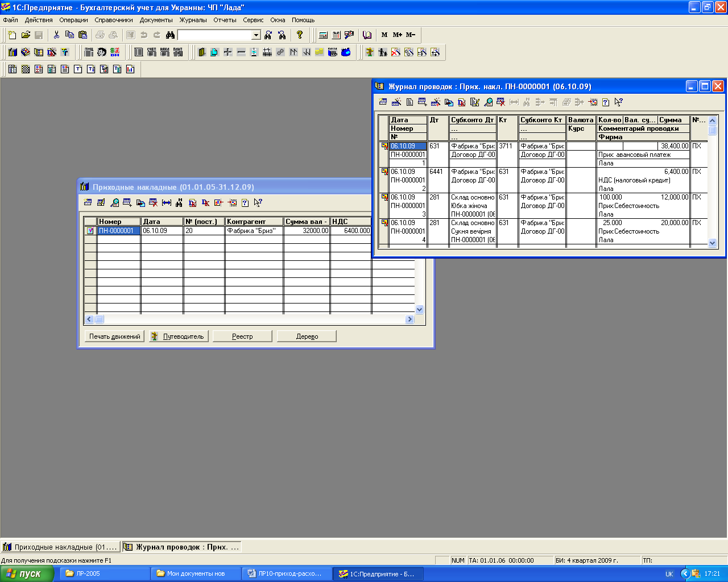This screenshot has height=582, width=728.
Task: Click the Open file folder icon
Action: click(x=26, y=35)
